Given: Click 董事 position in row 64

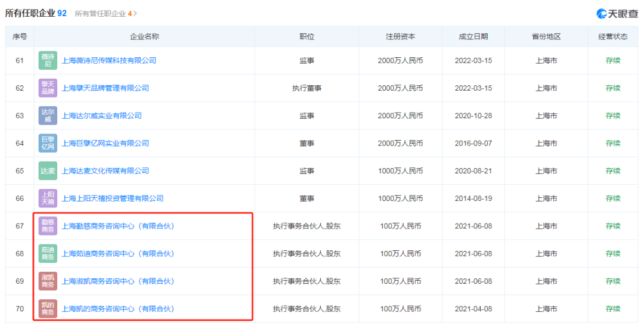Looking at the screenshot, I should (x=307, y=143).
